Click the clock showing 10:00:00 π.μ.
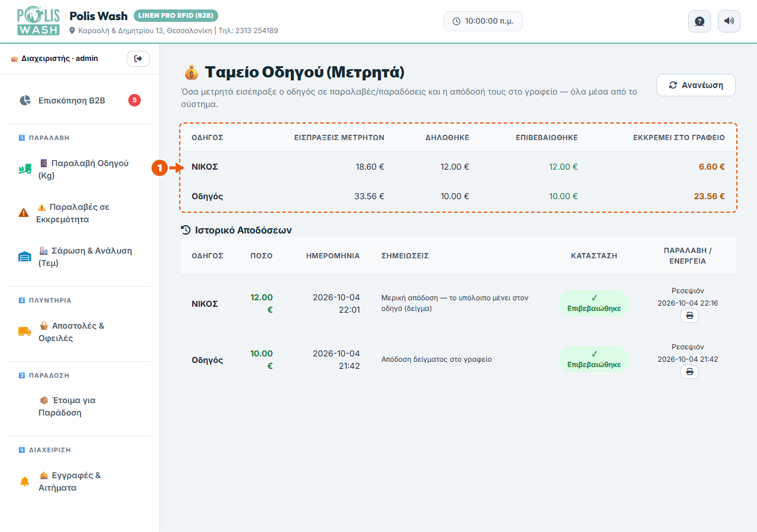Screen dimensions: 757x532 tap(483, 21)
